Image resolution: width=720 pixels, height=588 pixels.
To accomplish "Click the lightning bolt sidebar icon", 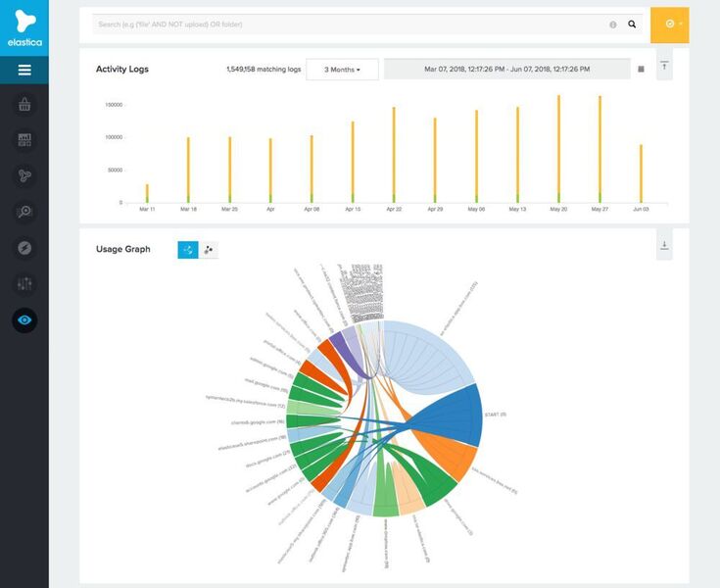I will click(24, 248).
